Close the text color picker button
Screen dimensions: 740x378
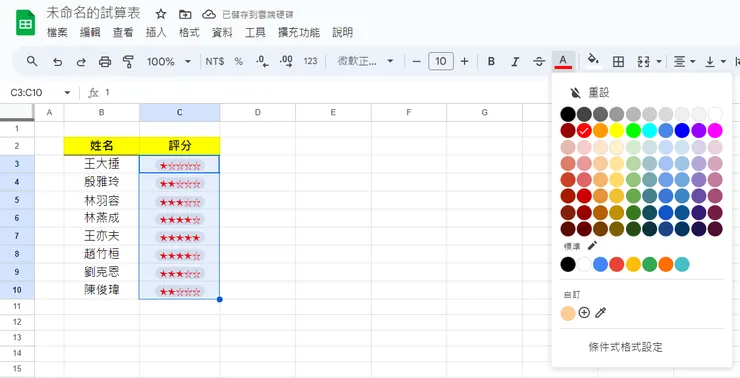point(563,61)
